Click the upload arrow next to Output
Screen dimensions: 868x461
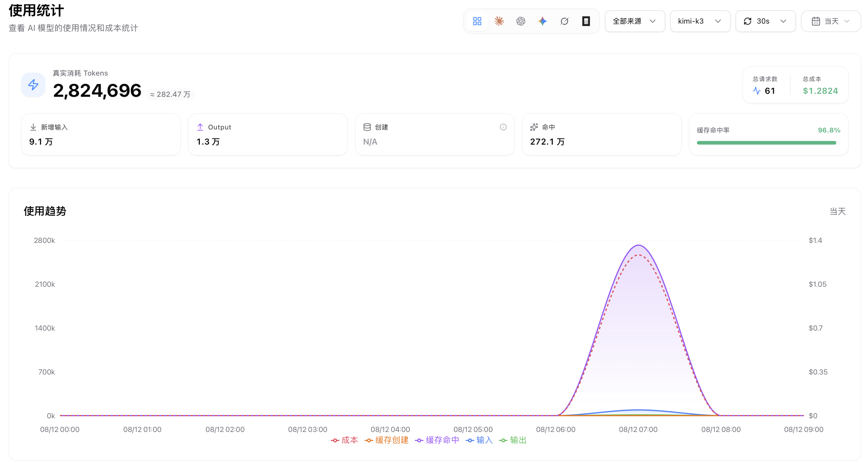[200, 127]
